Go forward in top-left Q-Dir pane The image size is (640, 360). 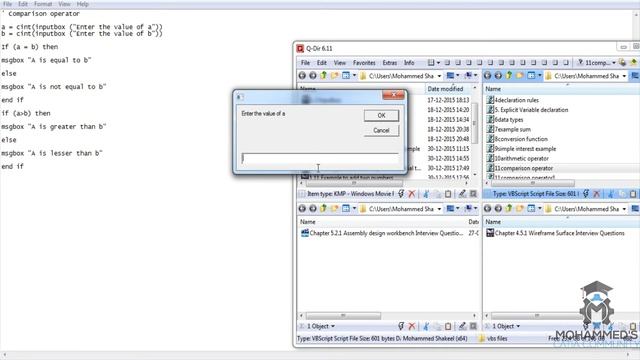click(x=313, y=76)
